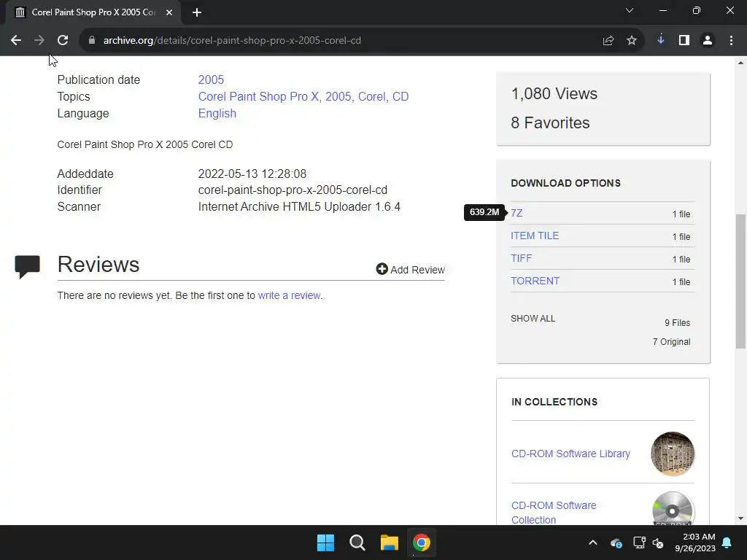Viewport: 747px width, 560px height.
Task: Open the English language link
Action: [x=217, y=113]
